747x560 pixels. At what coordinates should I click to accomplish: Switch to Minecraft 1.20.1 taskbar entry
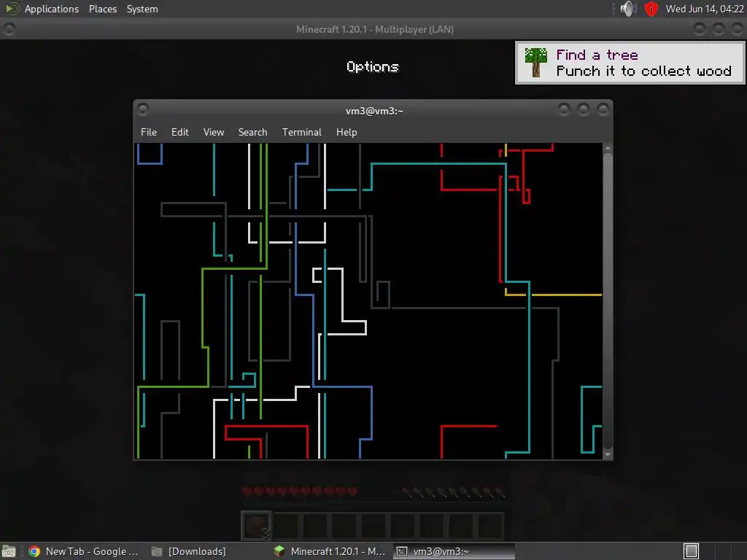point(330,551)
